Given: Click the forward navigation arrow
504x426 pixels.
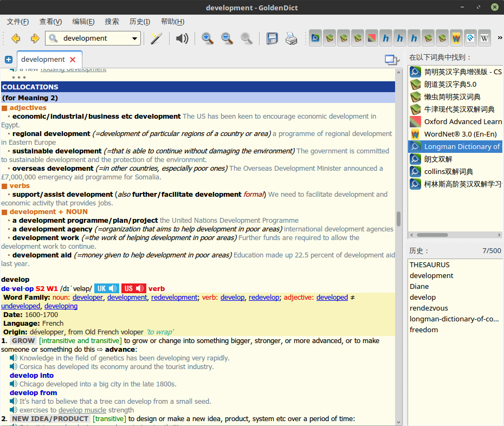Looking at the screenshot, I should pyautogui.click(x=35, y=38).
